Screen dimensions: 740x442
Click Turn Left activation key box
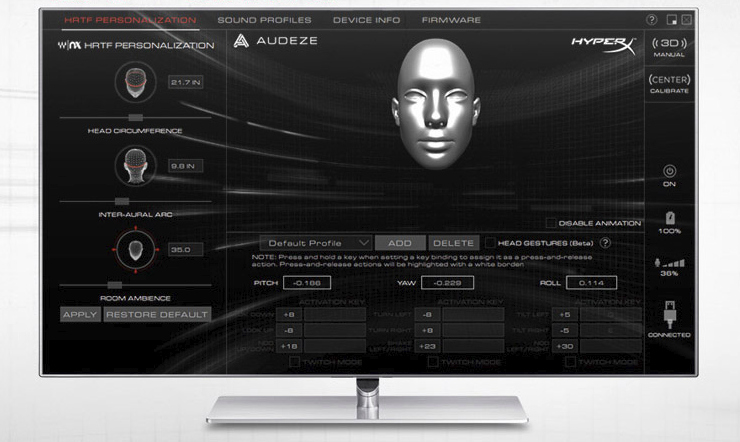[x=473, y=315]
